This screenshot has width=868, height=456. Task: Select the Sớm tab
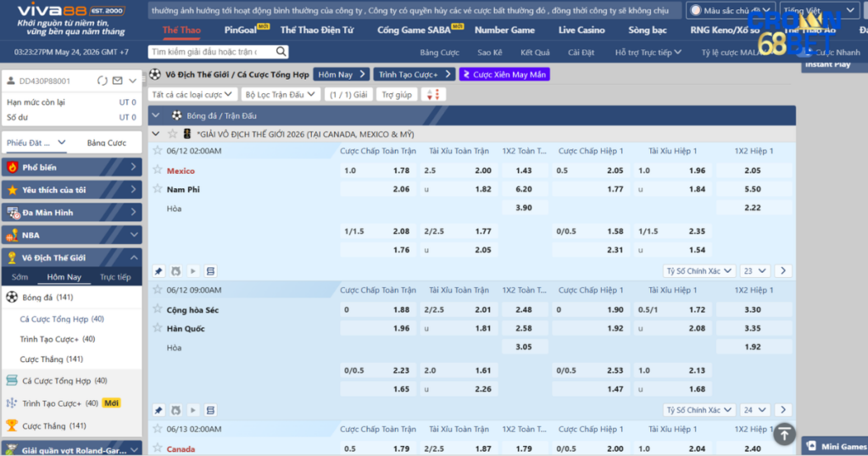[20, 276]
